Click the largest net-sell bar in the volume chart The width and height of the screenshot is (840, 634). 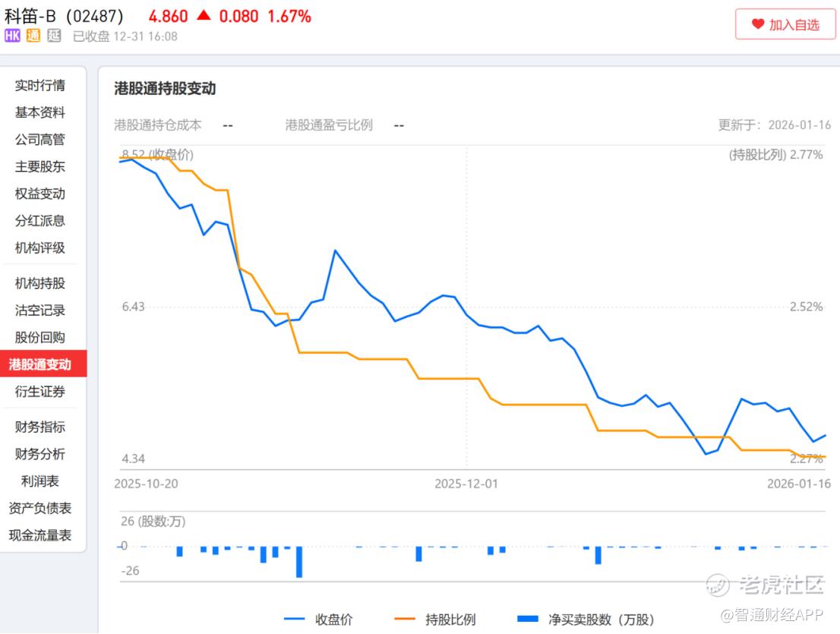(x=299, y=562)
